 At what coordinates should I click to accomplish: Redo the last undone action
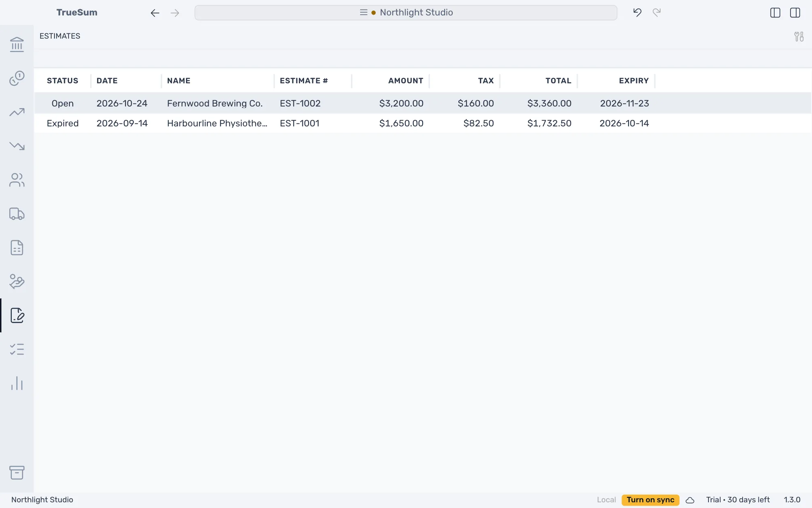[657, 13]
